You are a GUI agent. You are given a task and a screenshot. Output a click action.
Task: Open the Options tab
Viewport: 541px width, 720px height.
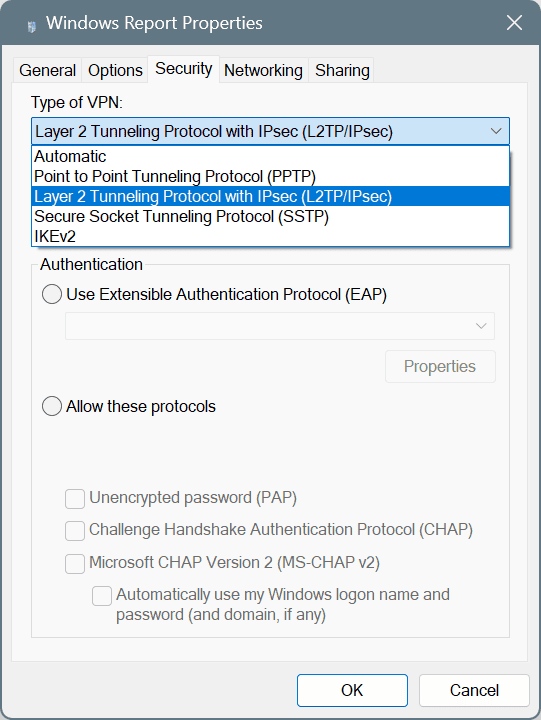pos(115,70)
